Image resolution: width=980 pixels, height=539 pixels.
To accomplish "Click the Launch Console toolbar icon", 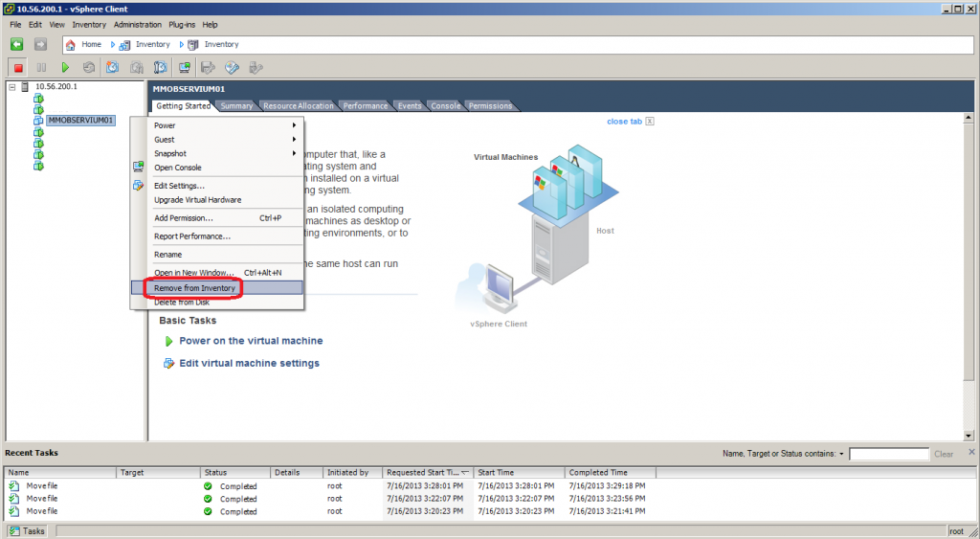I will pos(185,68).
